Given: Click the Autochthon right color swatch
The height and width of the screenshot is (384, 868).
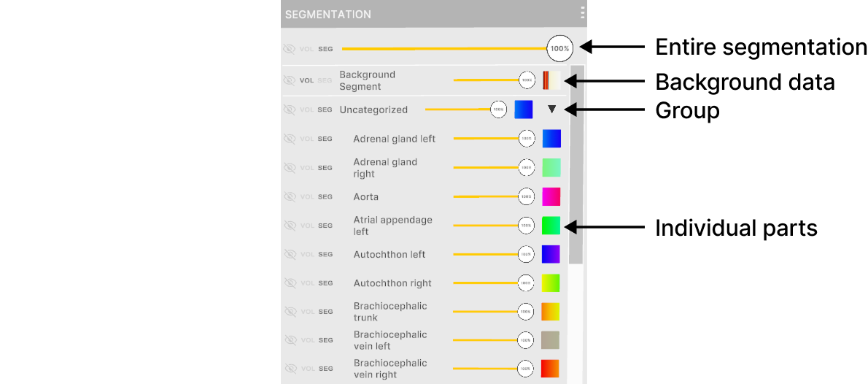Looking at the screenshot, I should pyautogui.click(x=551, y=283).
